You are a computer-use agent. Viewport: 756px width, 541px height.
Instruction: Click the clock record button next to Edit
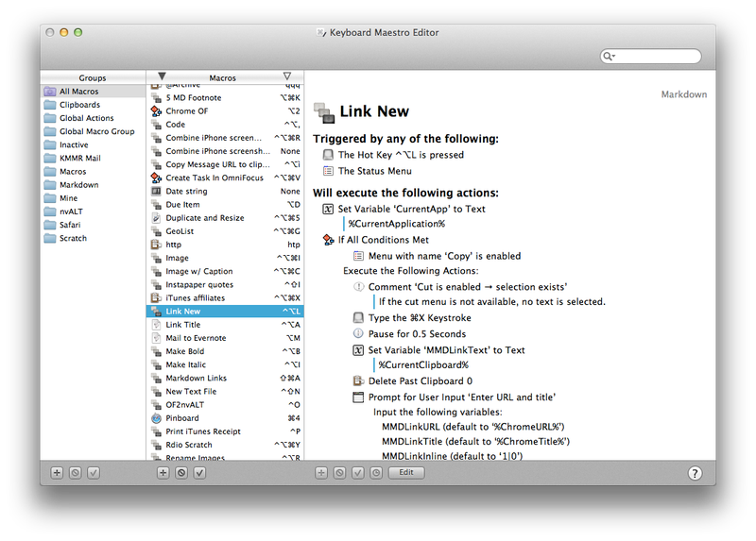(376, 473)
